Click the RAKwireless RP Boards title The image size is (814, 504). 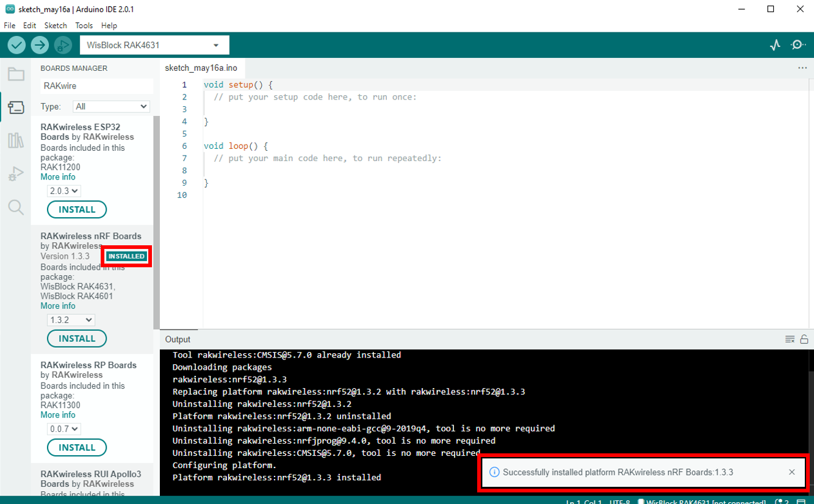click(x=88, y=365)
